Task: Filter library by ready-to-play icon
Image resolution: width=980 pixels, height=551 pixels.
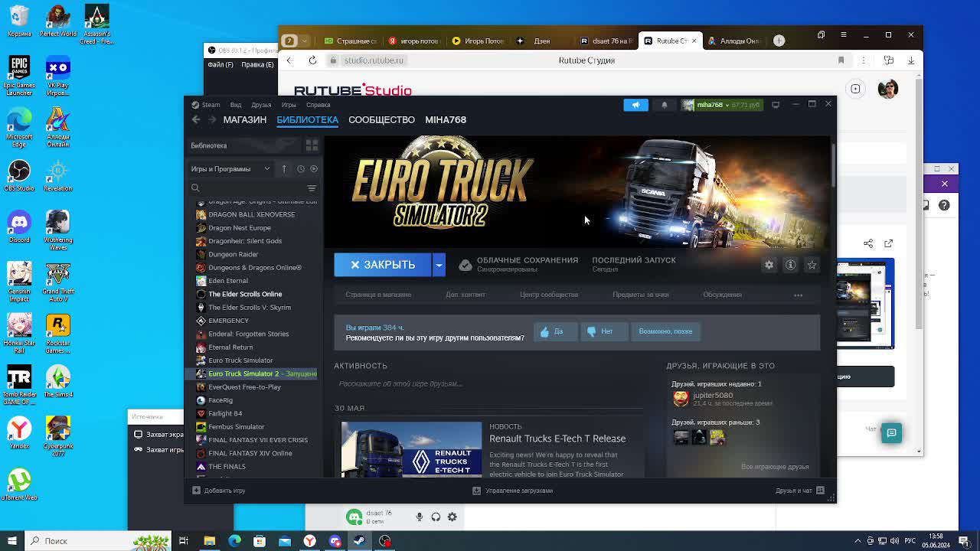Action: 314,169
